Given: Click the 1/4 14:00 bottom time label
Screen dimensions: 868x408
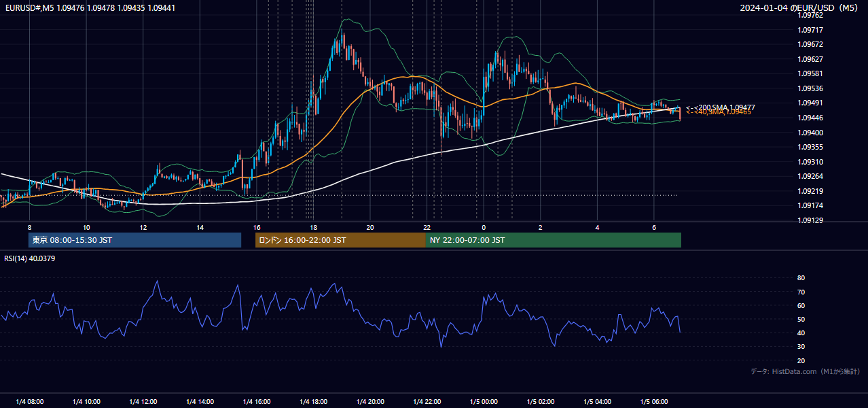Looking at the screenshot, I should (x=200, y=402).
